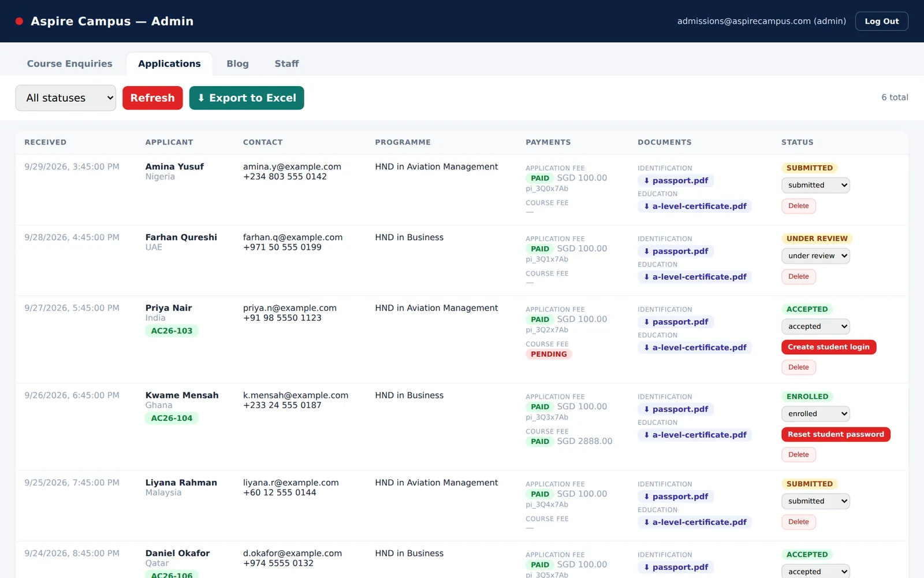The width and height of the screenshot is (924, 578).
Task: Click the Payments column header
Action: coord(548,142)
